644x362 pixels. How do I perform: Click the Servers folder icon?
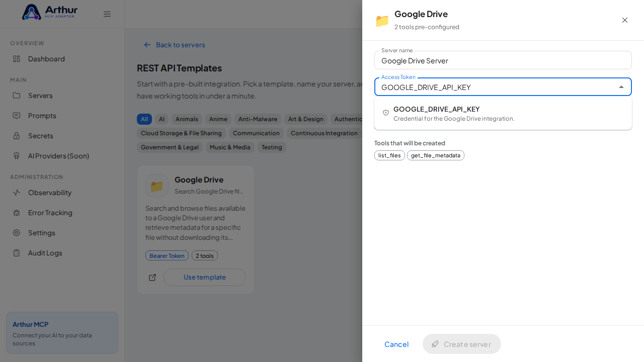(x=17, y=96)
